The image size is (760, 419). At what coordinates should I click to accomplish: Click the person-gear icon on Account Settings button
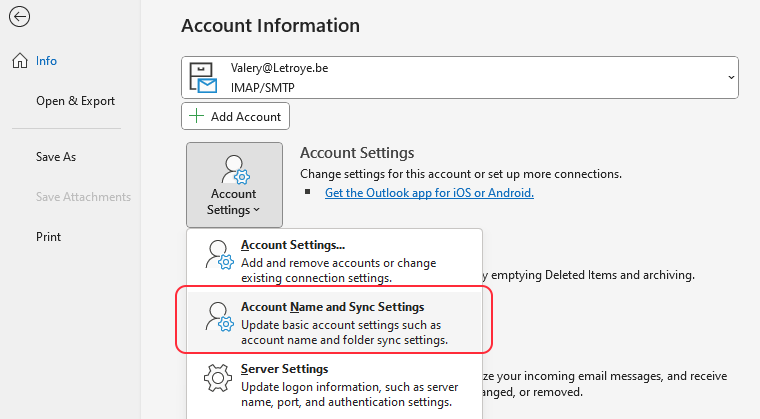coord(236,170)
